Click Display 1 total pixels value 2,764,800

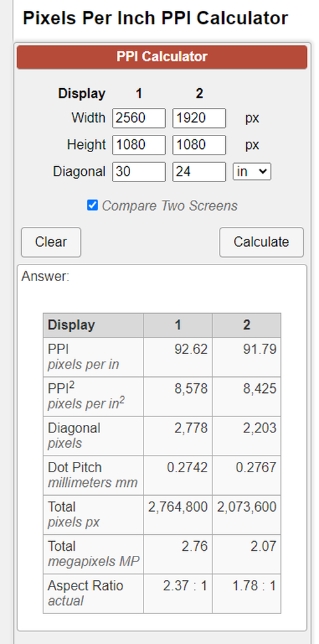[178, 507]
